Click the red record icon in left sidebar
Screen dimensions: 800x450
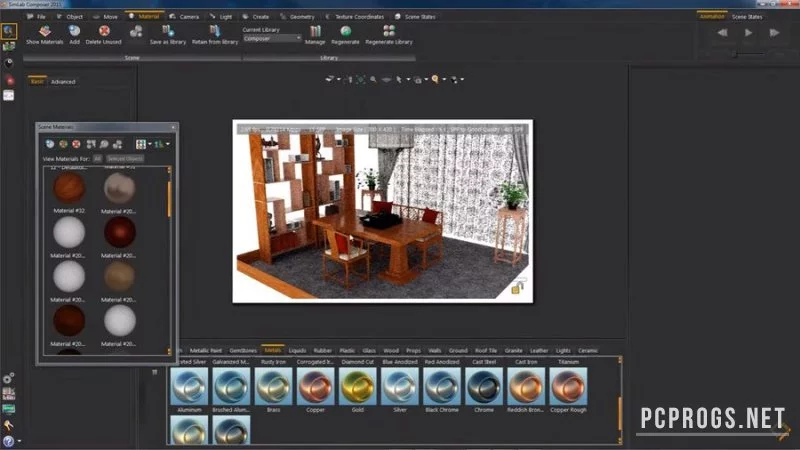tap(9, 80)
